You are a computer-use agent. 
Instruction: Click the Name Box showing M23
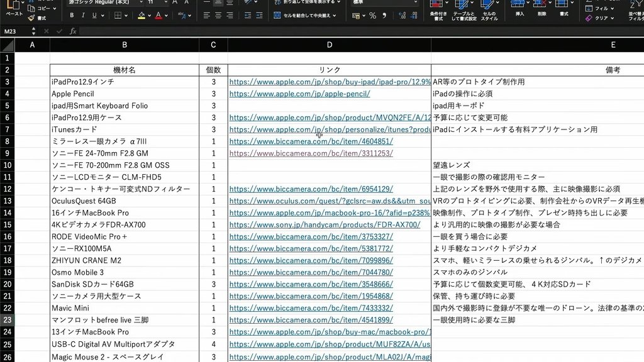[16, 31]
